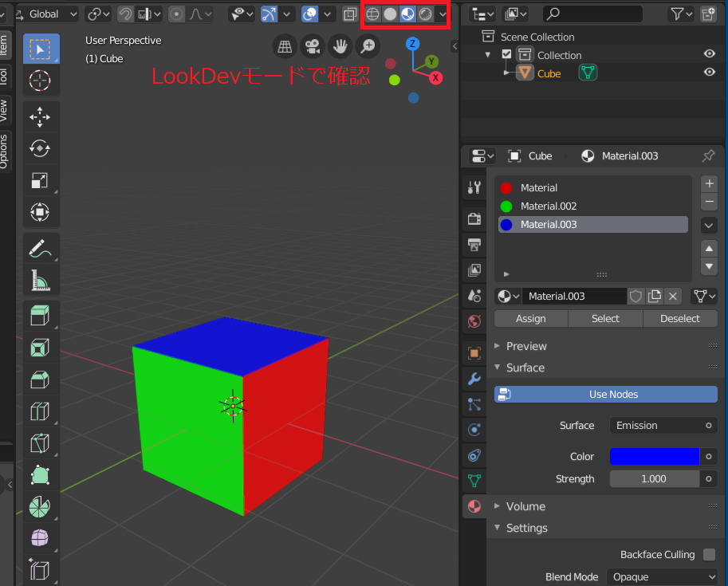This screenshot has height=586, width=728.
Task: Hide the Cube object in viewport
Action: 709,72
